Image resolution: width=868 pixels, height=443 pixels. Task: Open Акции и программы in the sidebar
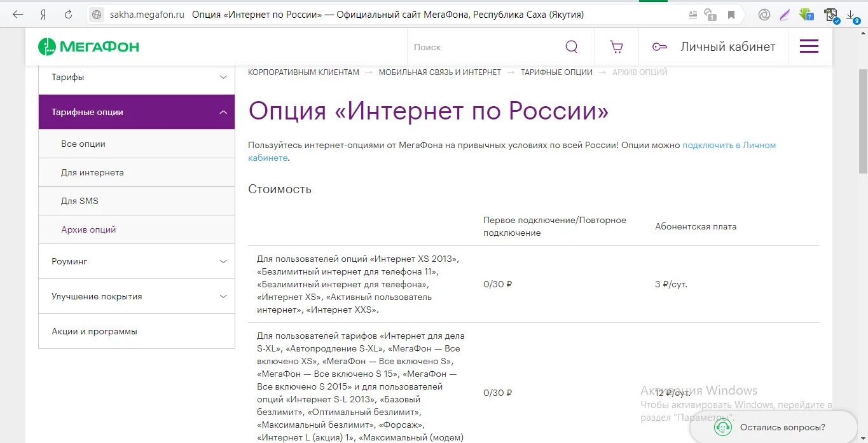point(137,331)
